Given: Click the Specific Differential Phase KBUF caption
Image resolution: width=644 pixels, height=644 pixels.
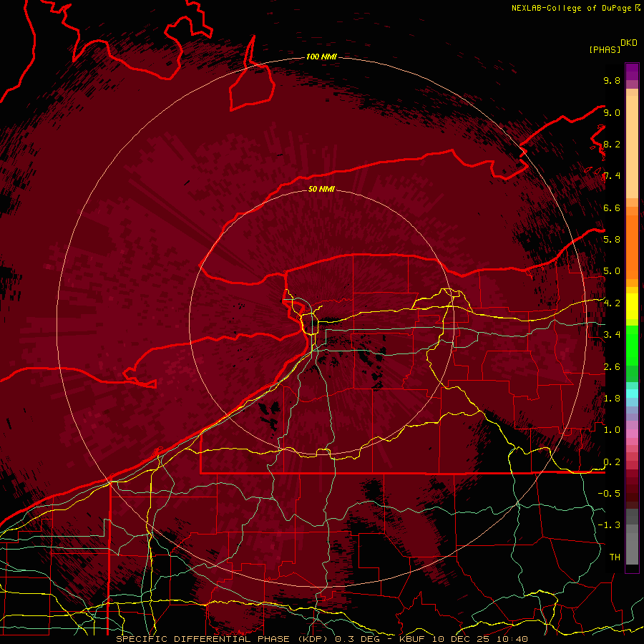Looking at the screenshot, I should (322, 639).
